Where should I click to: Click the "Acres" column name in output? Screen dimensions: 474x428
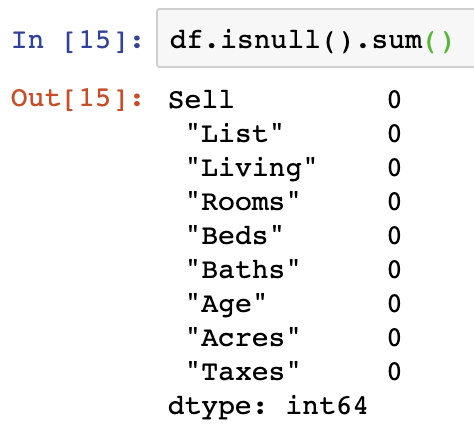point(243,338)
